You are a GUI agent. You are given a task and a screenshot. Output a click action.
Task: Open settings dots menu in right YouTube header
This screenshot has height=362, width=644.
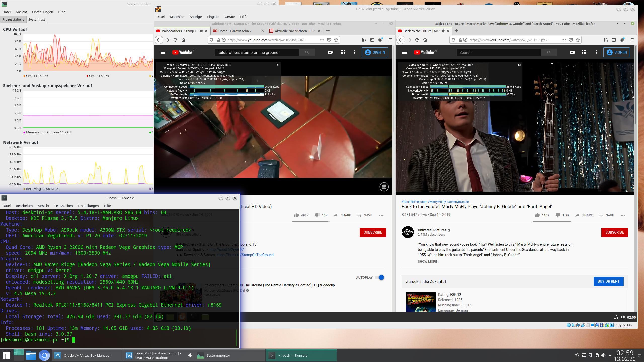596,52
